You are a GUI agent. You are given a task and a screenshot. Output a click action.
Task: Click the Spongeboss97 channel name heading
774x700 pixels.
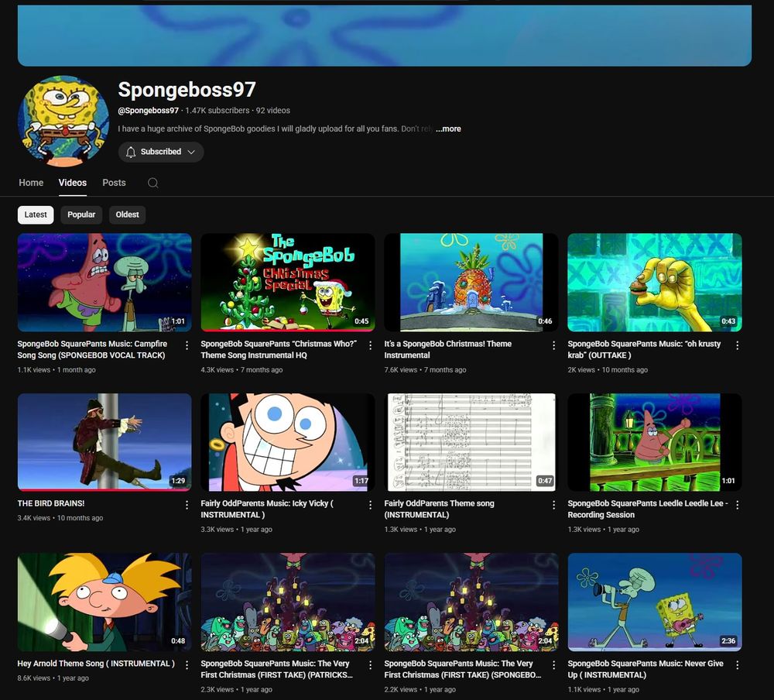pyautogui.click(x=187, y=90)
